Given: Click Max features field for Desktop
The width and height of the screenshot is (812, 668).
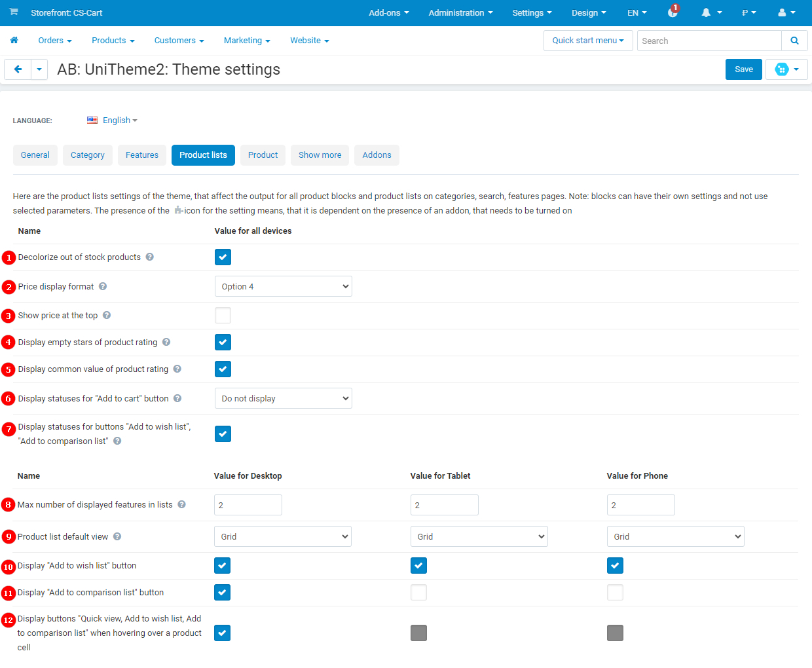Looking at the screenshot, I should [x=248, y=506].
